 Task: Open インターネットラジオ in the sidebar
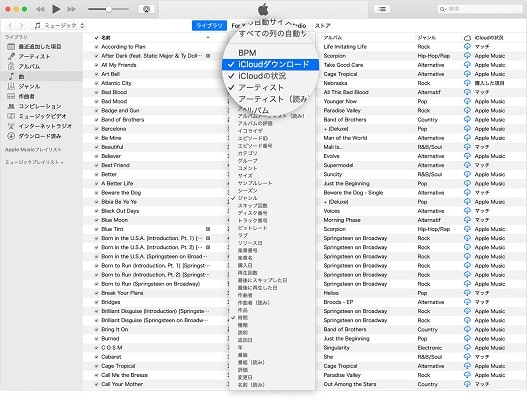click(x=45, y=126)
